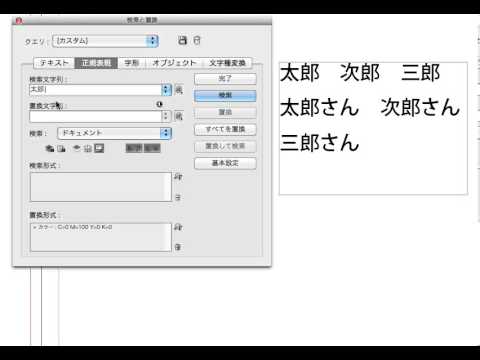Specify attributes to change beside 置換形式 box
The width and height of the screenshot is (480, 360).
[x=178, y=227]
